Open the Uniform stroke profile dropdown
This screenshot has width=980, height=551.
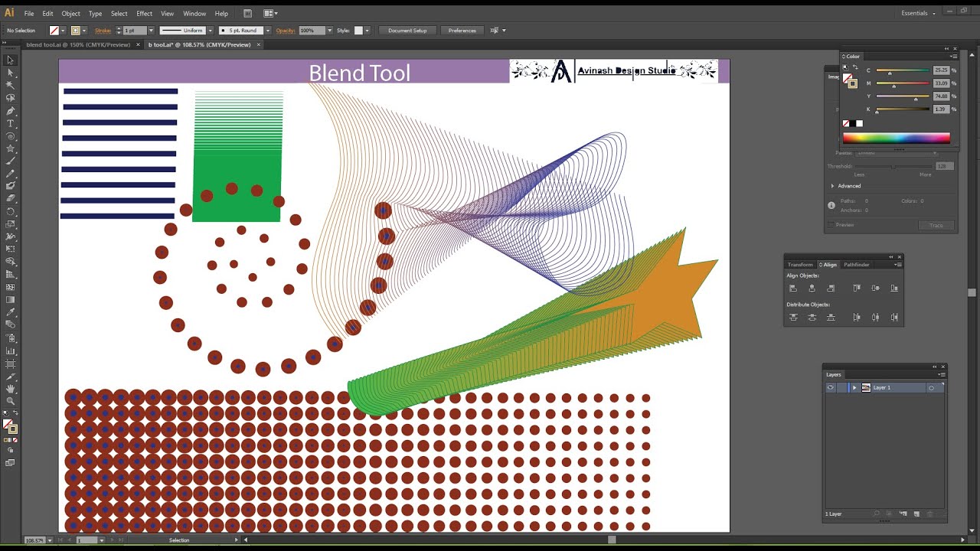pos(210,31)
